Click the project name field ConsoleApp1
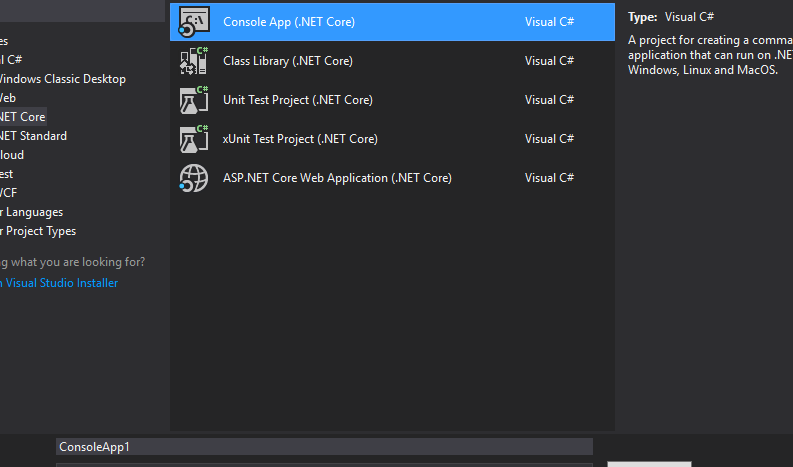 click(x=324, y=447)
